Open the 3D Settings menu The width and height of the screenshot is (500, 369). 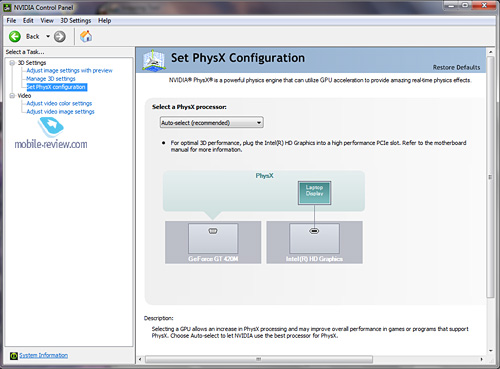pos(76,21)
